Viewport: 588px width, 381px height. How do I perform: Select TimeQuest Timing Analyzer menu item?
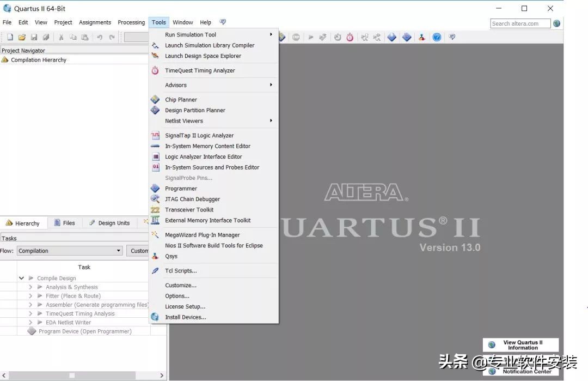coord(214,70)
